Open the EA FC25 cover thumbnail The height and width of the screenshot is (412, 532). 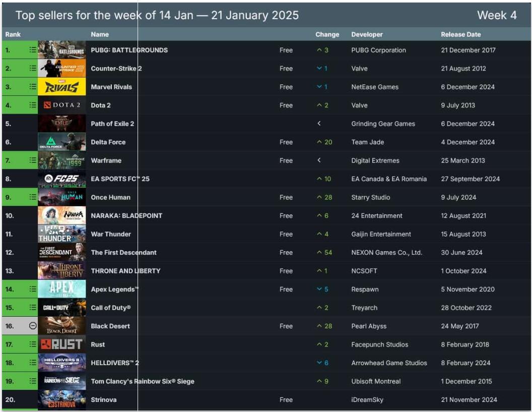click(x=62, y=179)
